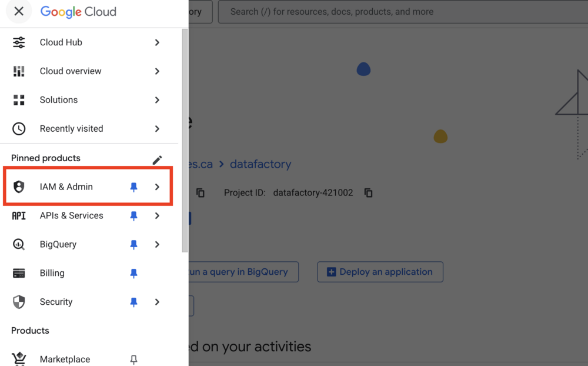This screenshot has height=366, width=588.
Task: Expand the APIs & Services submenu arrow
Action: 157,215
